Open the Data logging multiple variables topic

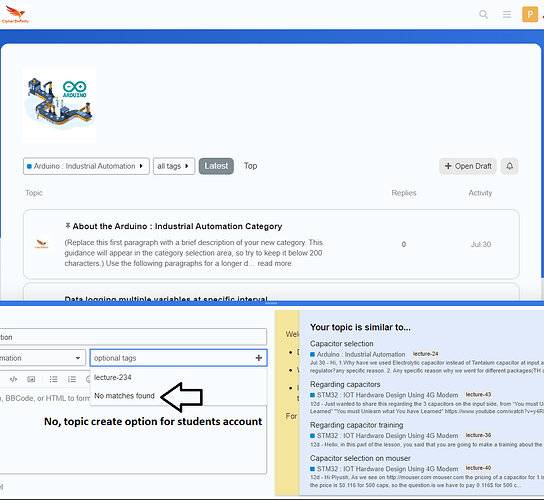pyautogui.click(x=166, y=298)
